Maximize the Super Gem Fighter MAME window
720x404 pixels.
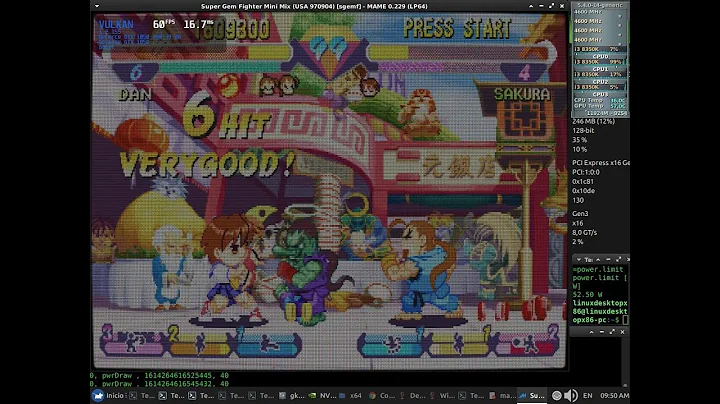point(551,6)
